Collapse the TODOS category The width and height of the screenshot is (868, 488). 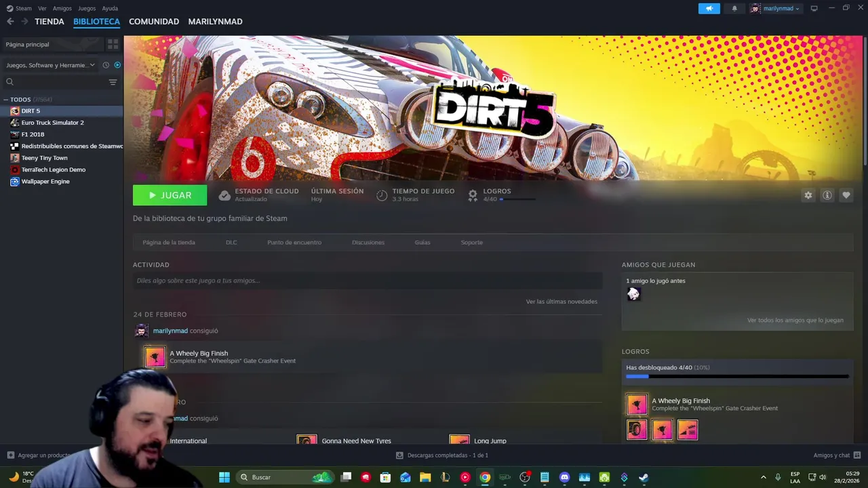tap(6, 100)
